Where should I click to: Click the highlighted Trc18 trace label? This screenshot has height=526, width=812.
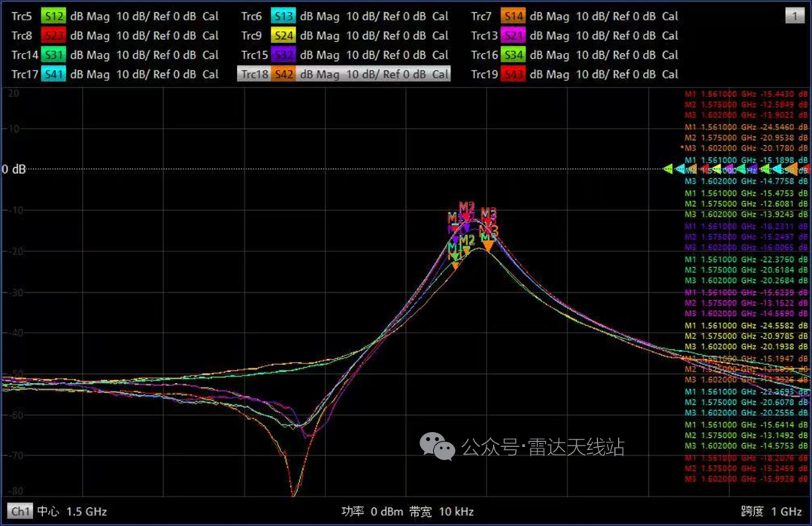pos(255,74)
